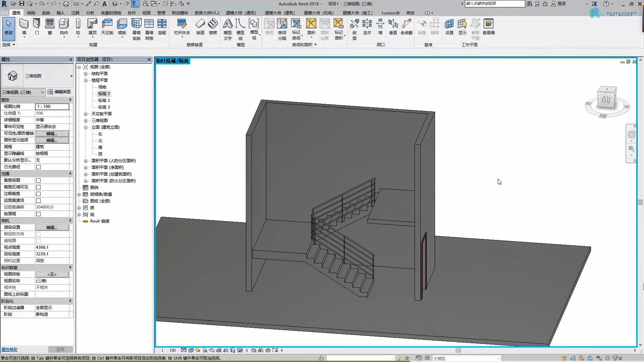
Task: Open the 属性帮助 link
Action: tap(9, 350)
